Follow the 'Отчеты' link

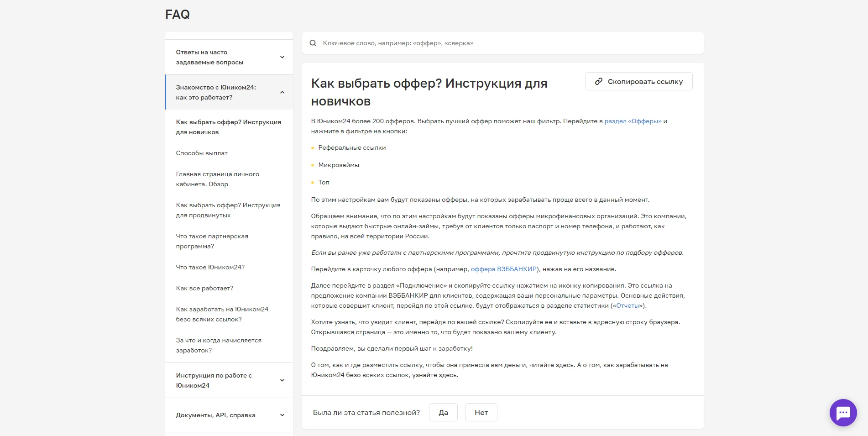[x=627, y=305]
